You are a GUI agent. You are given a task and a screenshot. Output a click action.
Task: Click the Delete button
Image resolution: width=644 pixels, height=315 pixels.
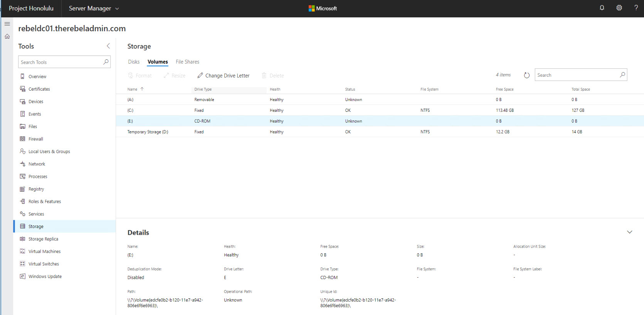(273, 76)
